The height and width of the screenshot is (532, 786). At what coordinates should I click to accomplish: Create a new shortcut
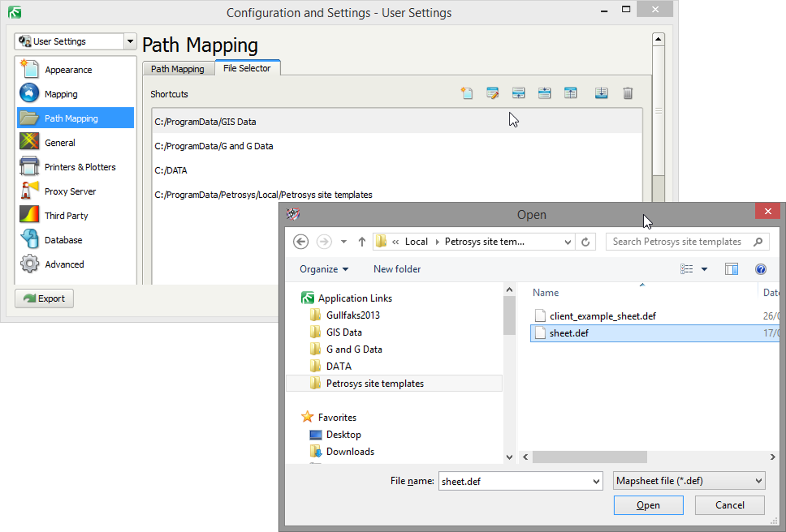[x=467, y=93]
